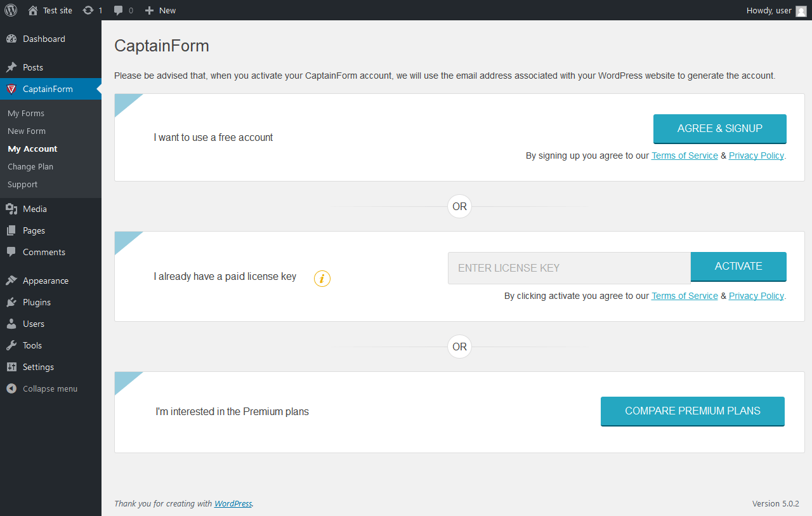Select My Account submenu item
Screen dimensions: 812x516
[x=32, y=149]
